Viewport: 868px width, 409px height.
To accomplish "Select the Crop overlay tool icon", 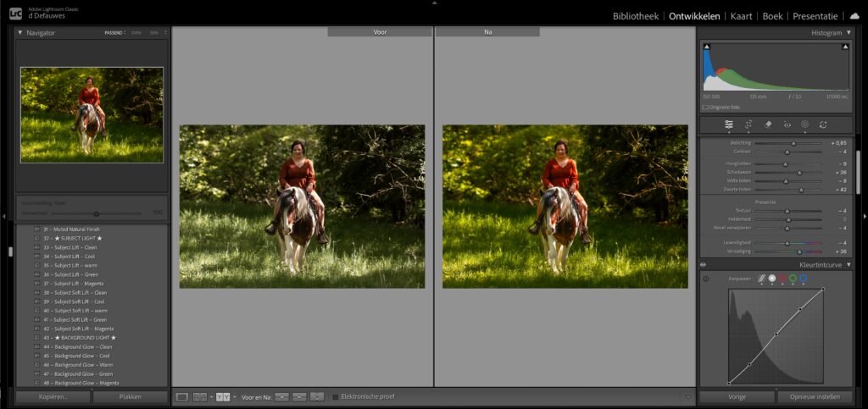I will coord(748,124).
